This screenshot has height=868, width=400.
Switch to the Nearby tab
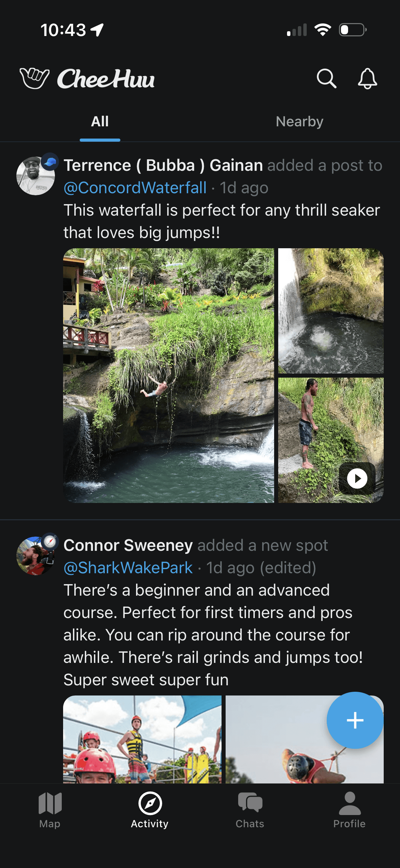(300, 122)
